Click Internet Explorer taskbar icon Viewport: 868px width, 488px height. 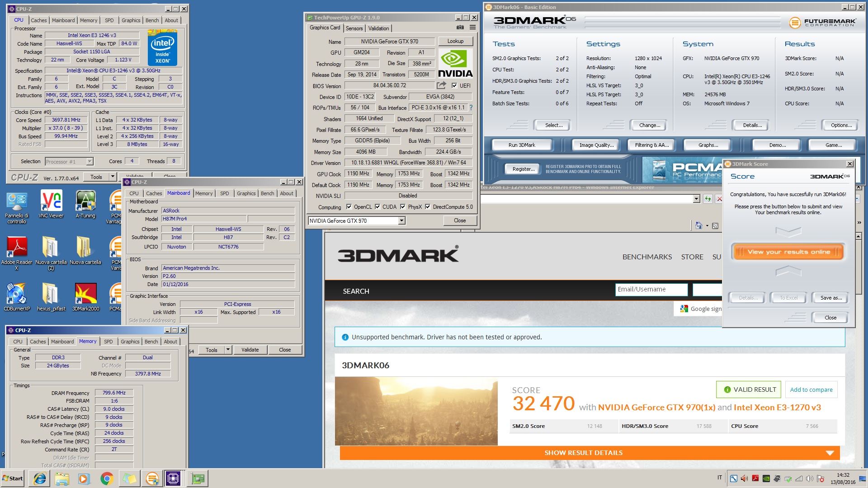[40, 478]
